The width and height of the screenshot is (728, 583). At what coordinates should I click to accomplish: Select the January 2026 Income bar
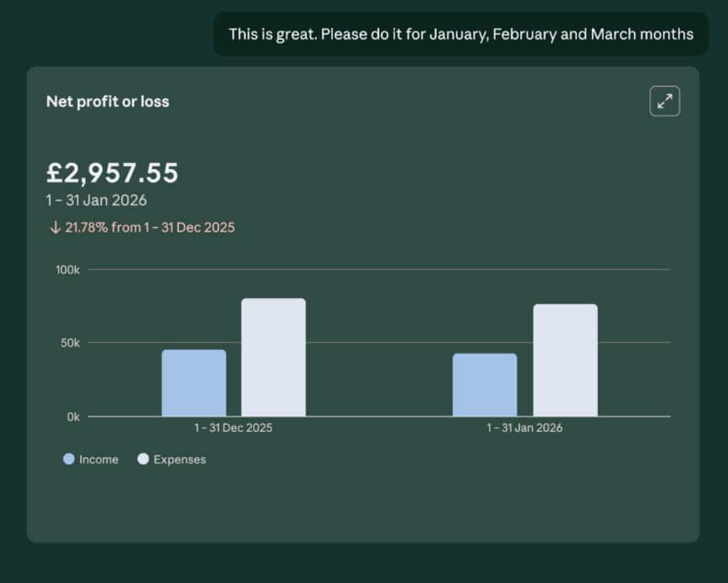click(485, 384)
